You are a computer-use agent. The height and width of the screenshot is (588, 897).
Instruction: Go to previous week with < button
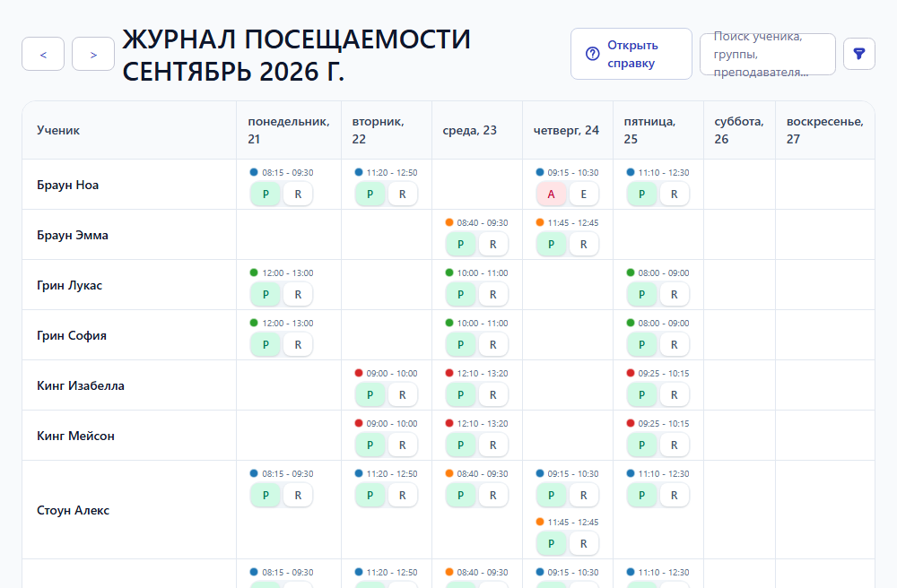43,54
